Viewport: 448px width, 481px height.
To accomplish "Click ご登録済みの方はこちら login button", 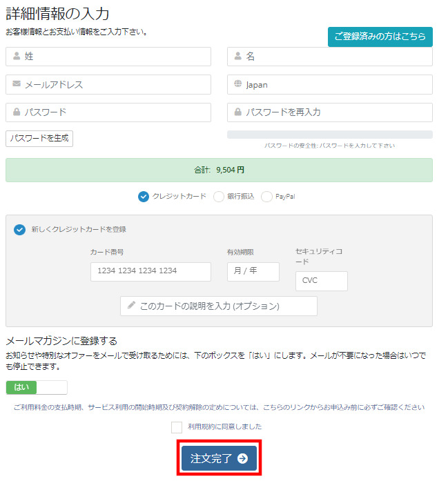I will click(380, 37).
